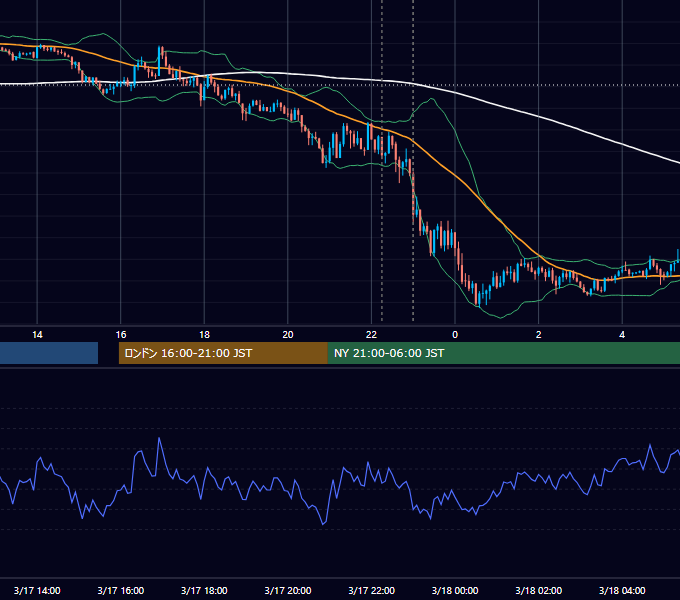Image resolution: width=680 pixels, height=600 pixels.
Task: Click the 20 hour axis label
Action: click(288, 335)
